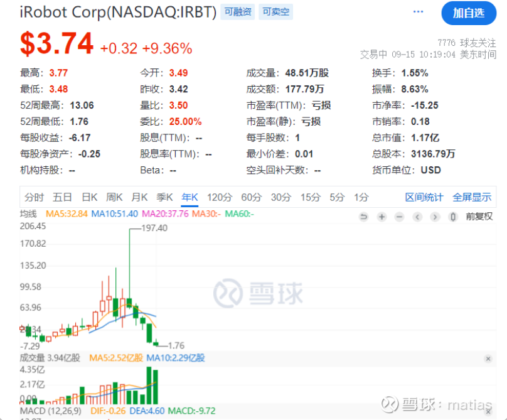
Task: Click the 换手 1.55% value
Action: coord(415,73)
